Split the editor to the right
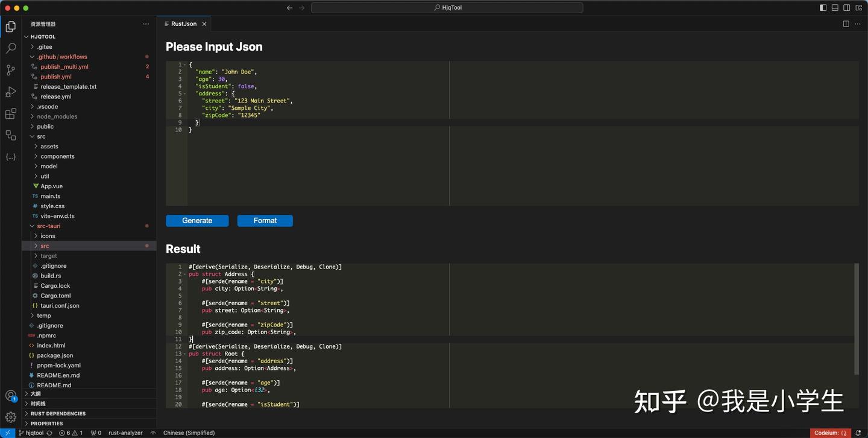868x438 pixels. (x=846, y=24)
